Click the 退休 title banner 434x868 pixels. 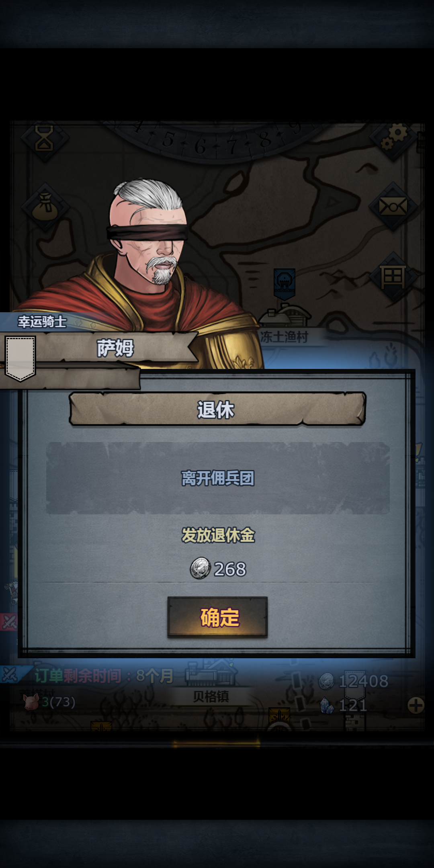click(217, 409)
